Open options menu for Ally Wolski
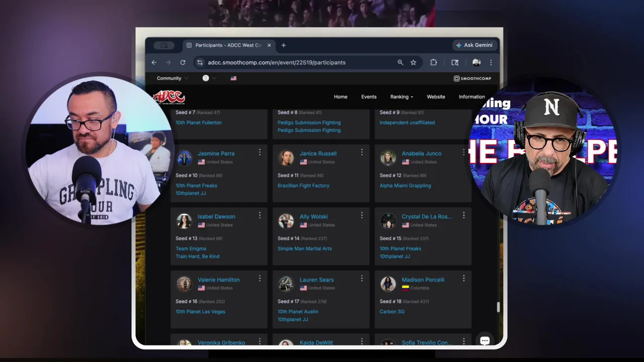This screenshot has width=644, height=362. [361, 215]
